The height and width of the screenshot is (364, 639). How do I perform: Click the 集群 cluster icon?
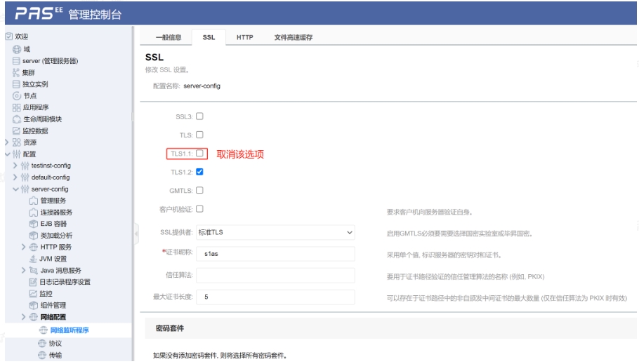point(8,72)
